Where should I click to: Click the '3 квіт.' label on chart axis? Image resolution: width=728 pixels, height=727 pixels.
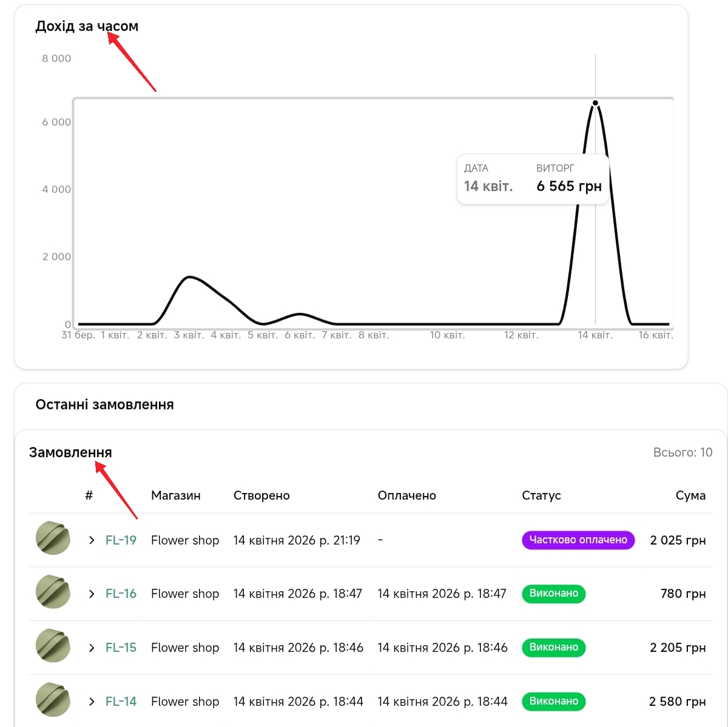click(x=189, y=335)
